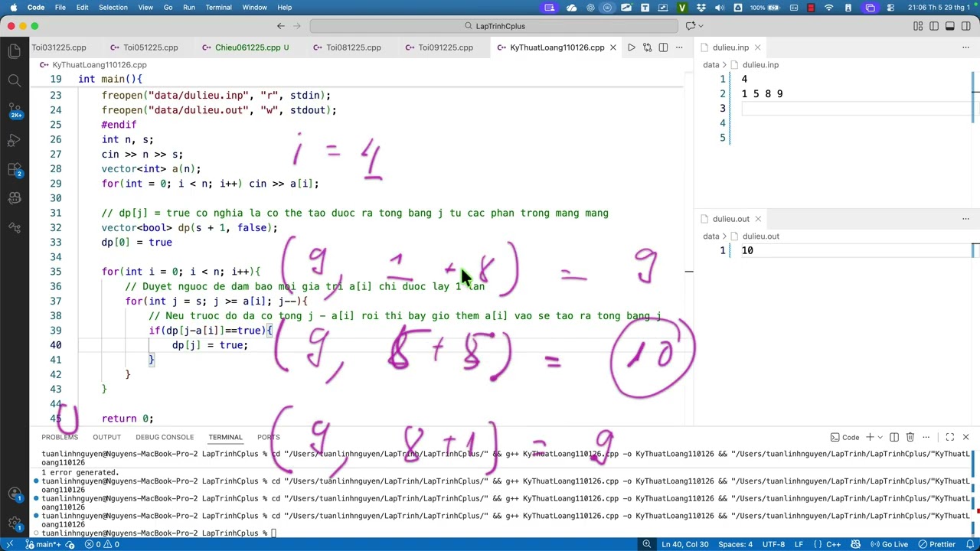This screenshot has width=980, height=551.
Task: Change UTF-8 file encoding
Action: tap(773, 544)
